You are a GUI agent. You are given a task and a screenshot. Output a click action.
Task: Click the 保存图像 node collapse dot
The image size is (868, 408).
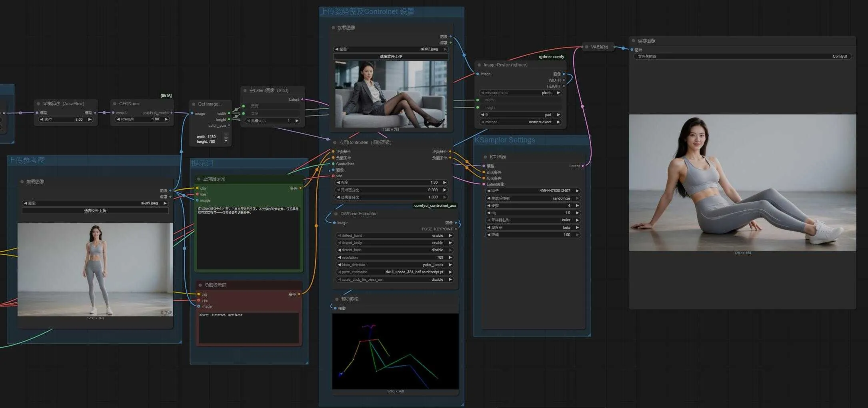pos(633,41)
